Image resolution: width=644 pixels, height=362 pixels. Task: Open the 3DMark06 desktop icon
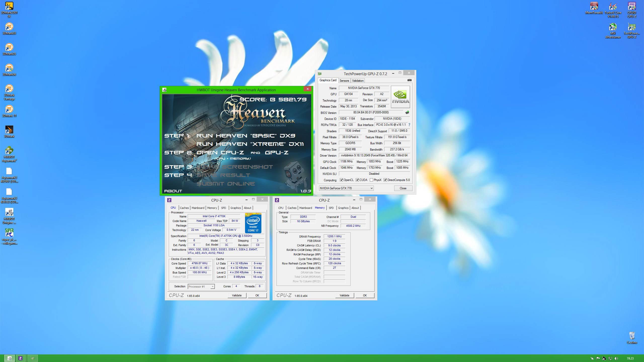pos(9,70)
